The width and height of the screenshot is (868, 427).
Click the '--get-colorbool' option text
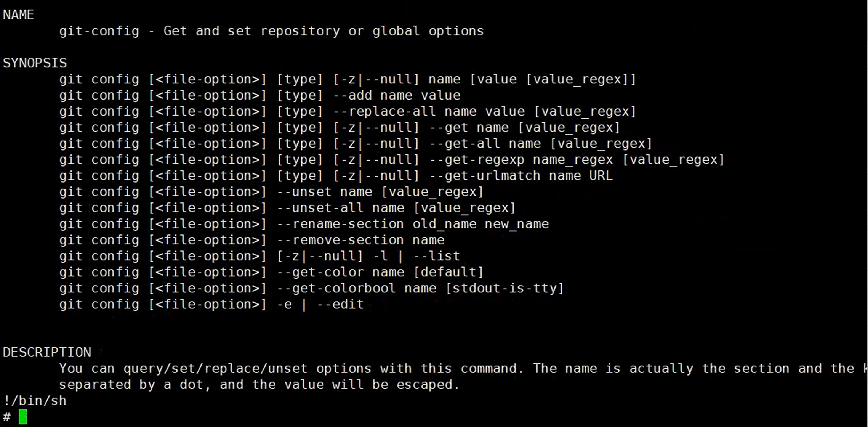(x=336, y=288)
